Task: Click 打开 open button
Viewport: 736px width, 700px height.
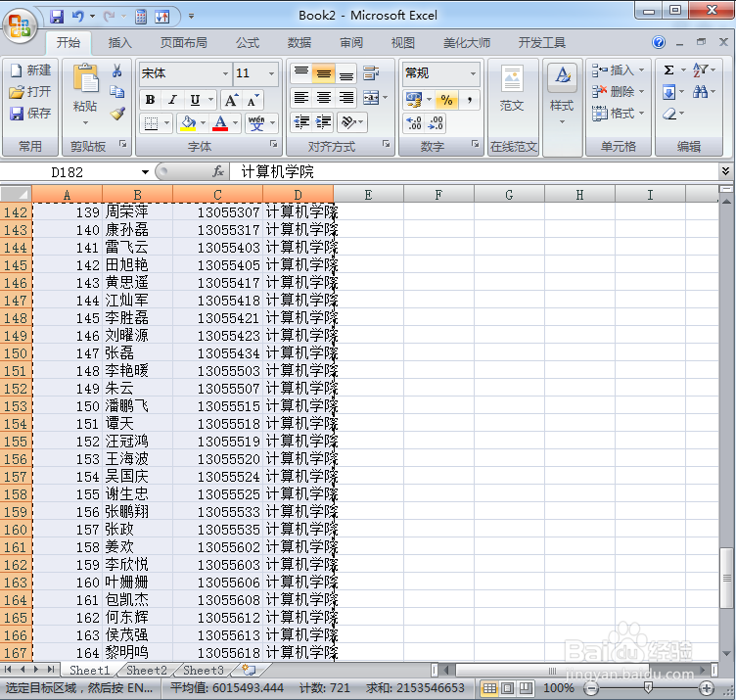Action: pyautogui.click(x=31, y=92)
